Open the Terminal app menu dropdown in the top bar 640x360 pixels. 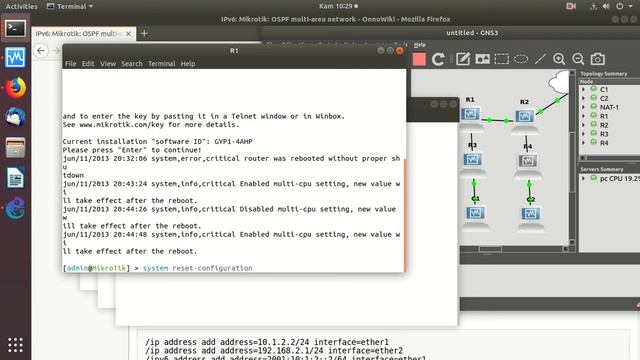click(x=70, y=6)
